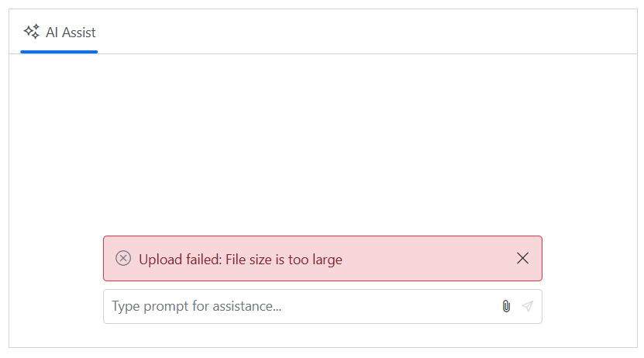This screenshot has height=358, width=644.
Task: Click the X at the banner's right edge
Action: coord(522,258)
